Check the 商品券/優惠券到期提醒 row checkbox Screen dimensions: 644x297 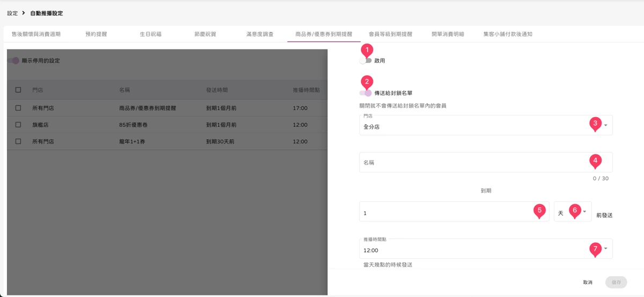18,108
